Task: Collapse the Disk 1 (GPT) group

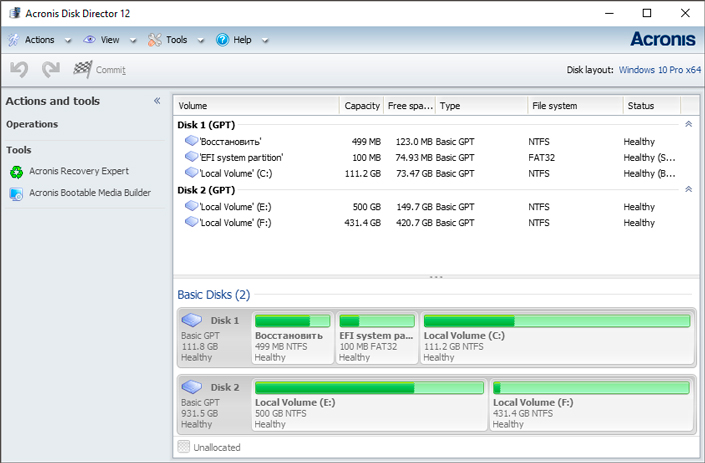Action: pyautogui.click(x=688, y=124)
